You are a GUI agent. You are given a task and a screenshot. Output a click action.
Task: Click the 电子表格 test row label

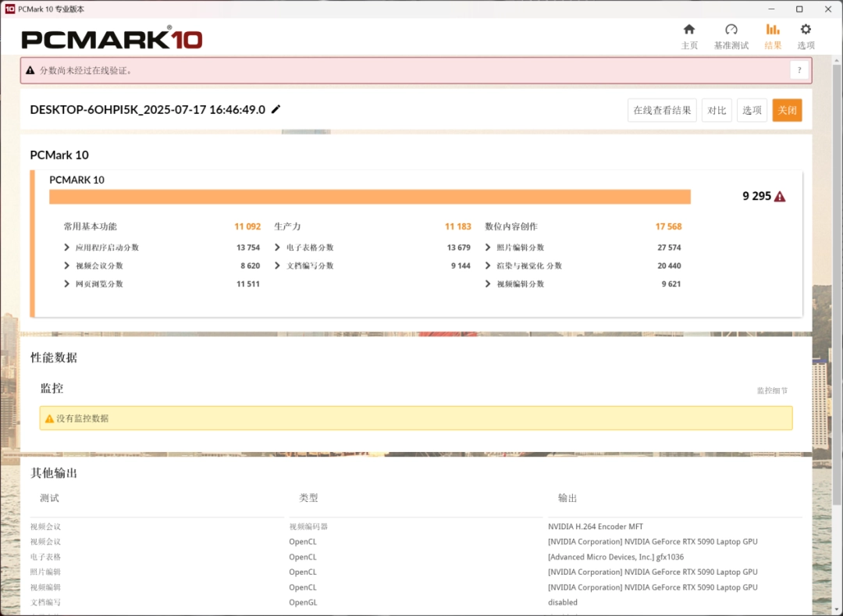(x=45, y=557)
